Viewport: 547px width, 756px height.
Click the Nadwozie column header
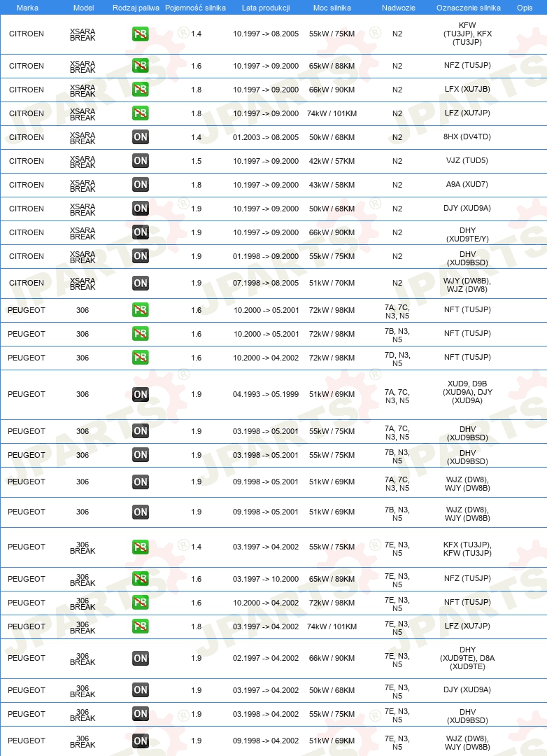[x=398, y=8]
